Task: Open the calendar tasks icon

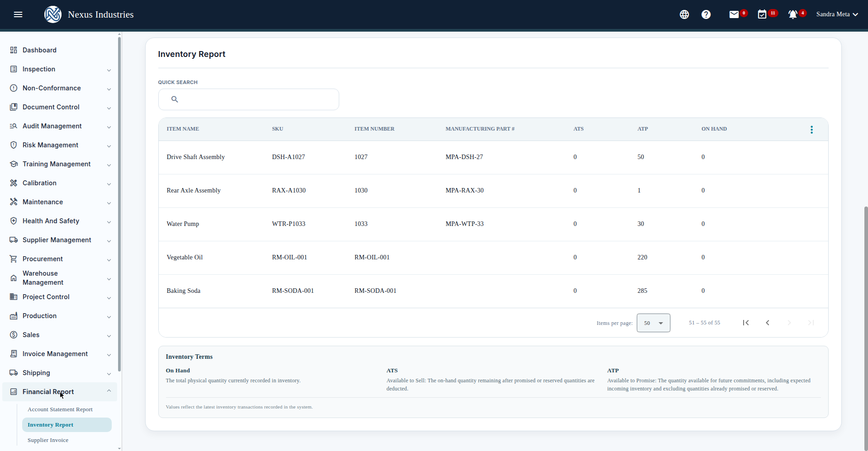Action: tap(762, 14)
